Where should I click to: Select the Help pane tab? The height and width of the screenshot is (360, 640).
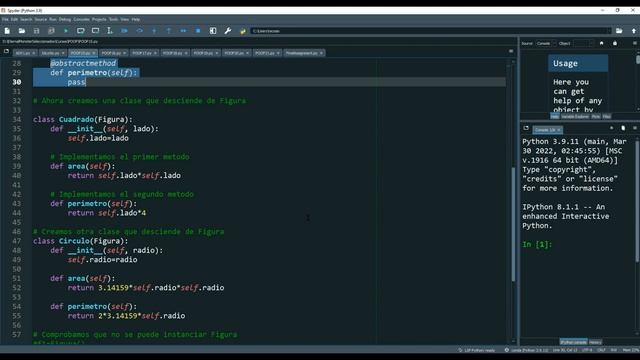coord(555,117)
